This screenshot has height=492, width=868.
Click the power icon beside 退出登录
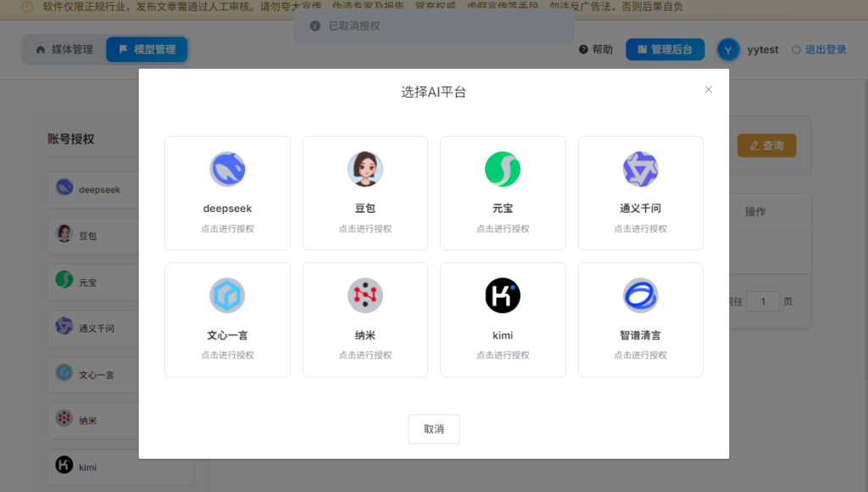[796, 49]
